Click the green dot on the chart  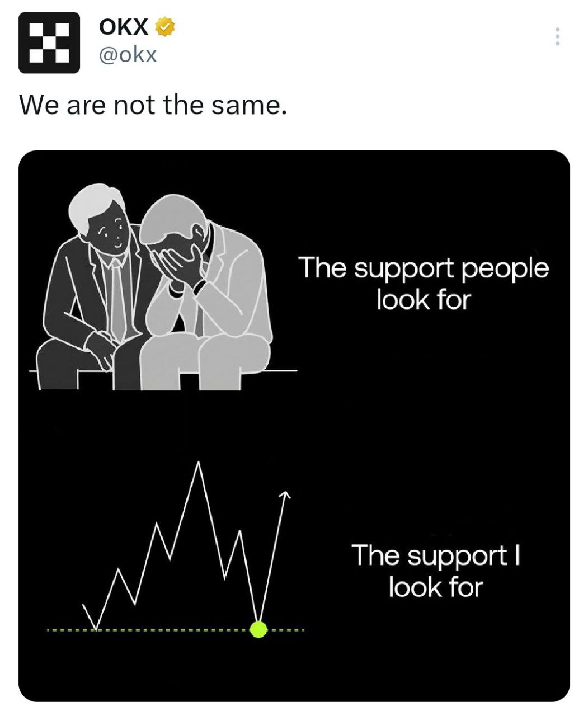point(258,629)
